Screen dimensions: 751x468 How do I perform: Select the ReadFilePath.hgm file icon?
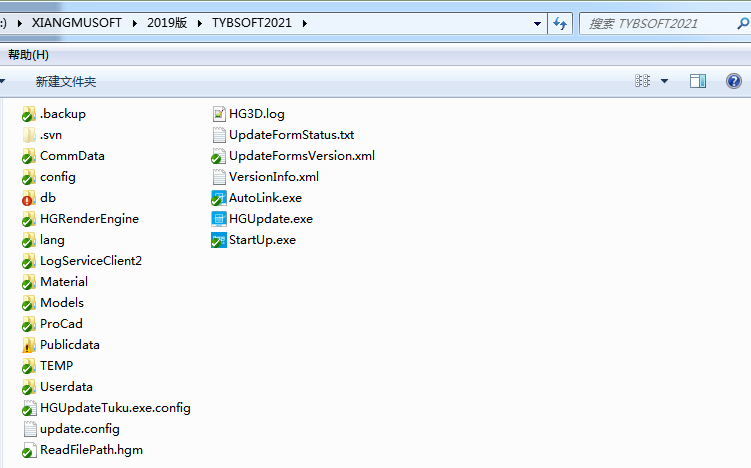[x=29, y=450]
